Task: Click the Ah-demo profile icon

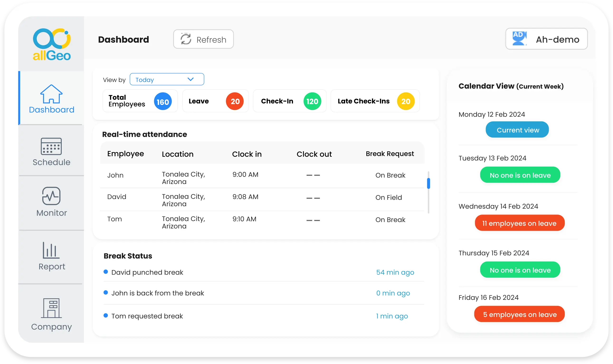Action: point(519,39)
